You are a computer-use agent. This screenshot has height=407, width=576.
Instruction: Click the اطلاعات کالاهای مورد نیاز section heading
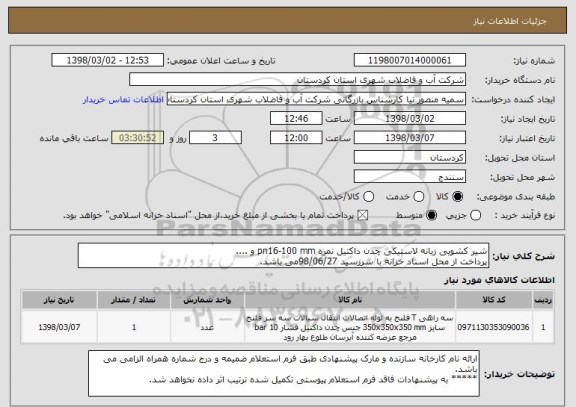499,280
